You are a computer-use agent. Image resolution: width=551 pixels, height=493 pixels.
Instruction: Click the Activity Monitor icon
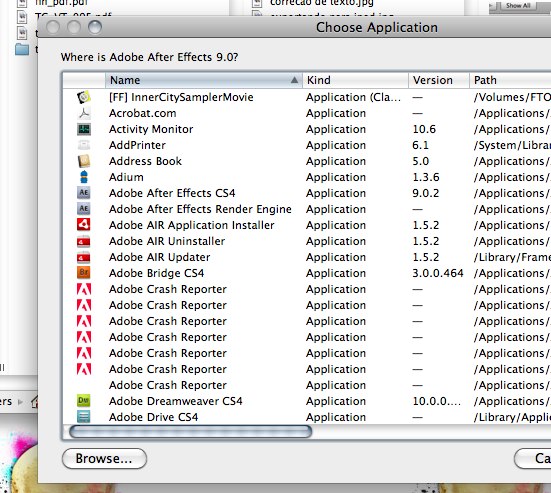point(84,129)
